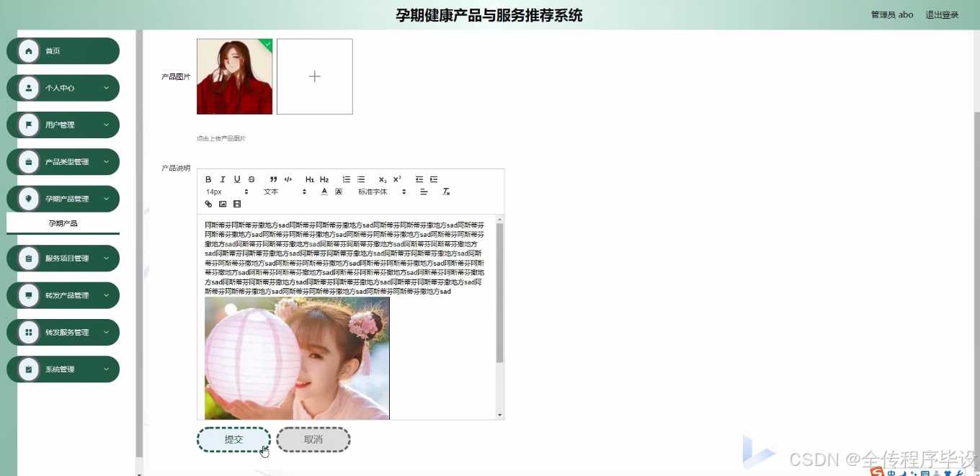Toggle the bulleted list

click(361, 179)
